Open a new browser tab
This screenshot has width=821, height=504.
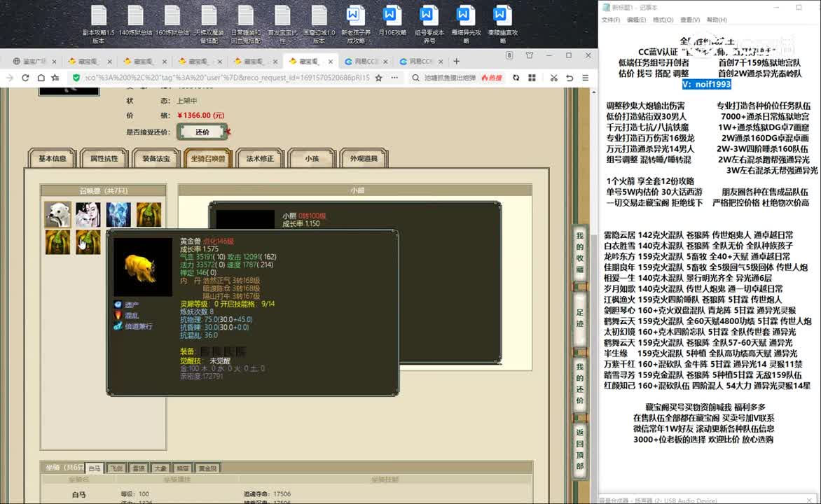coord(456,61)
